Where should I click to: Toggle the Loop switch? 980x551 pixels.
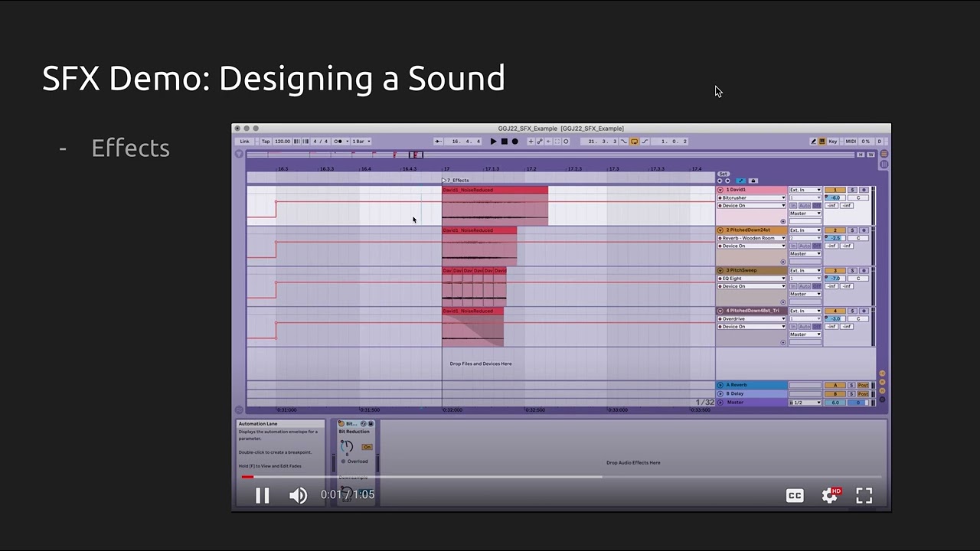pos(634,142)
